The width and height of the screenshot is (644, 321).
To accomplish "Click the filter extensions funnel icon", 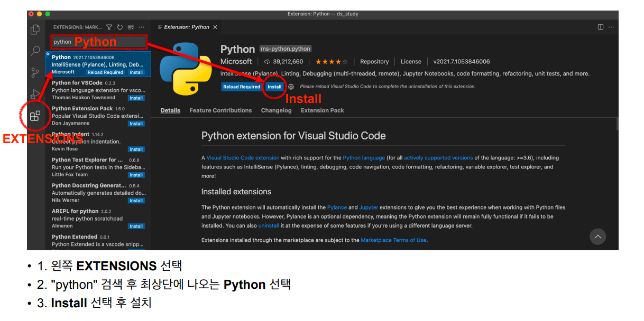I will 109,27.
